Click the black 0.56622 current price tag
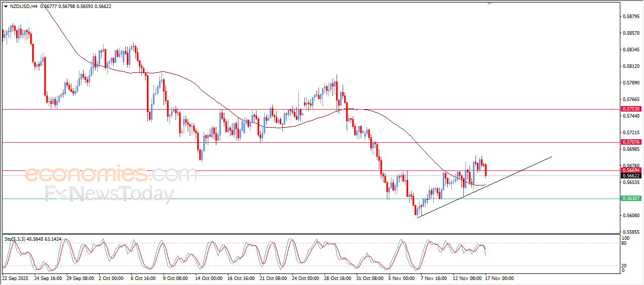 pyautogui.click(x=631, y=176)
